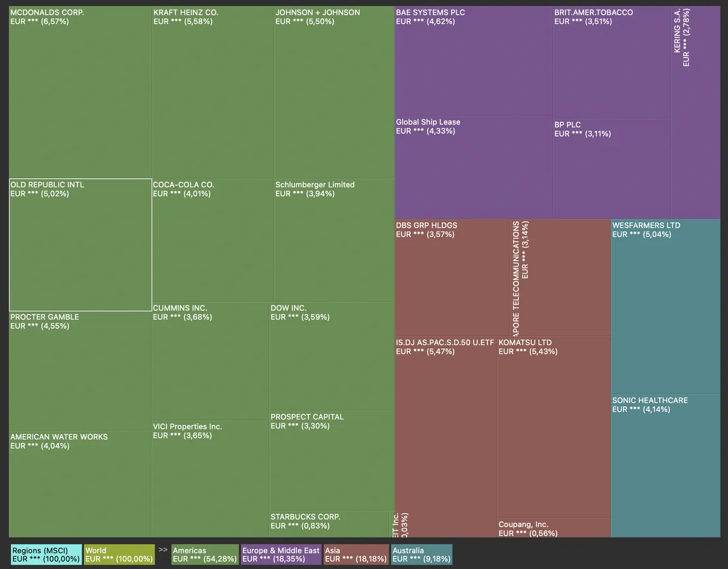Open the JOHNSON + JOHNSON tile
The height and width of the screenshot is (569, 728).
click(x=334, y=92)
